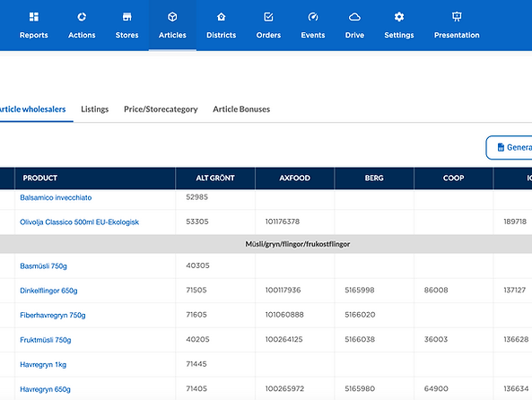Select Berg value 5165980
This screenshot has width=532, height=400.
point(360,388)
